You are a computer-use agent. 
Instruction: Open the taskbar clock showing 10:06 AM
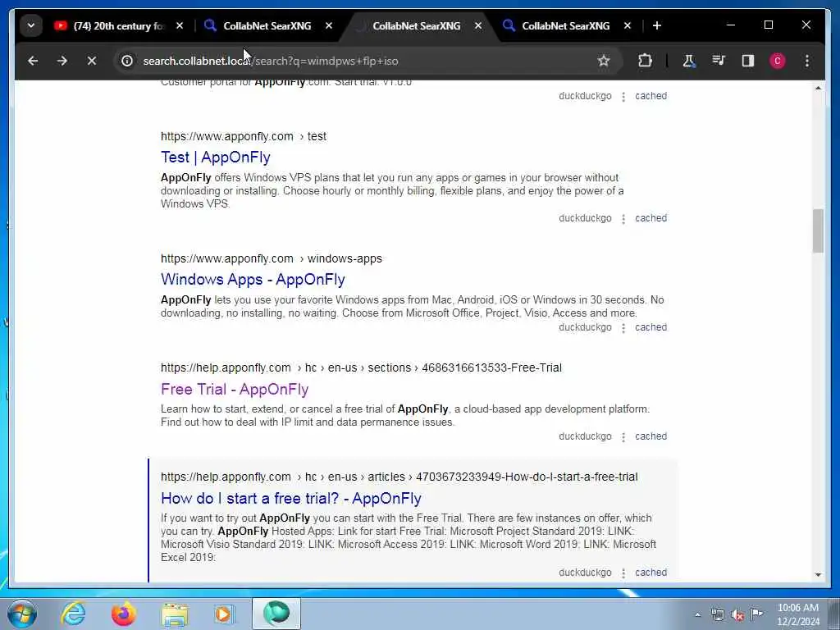(x=797, y=614)
